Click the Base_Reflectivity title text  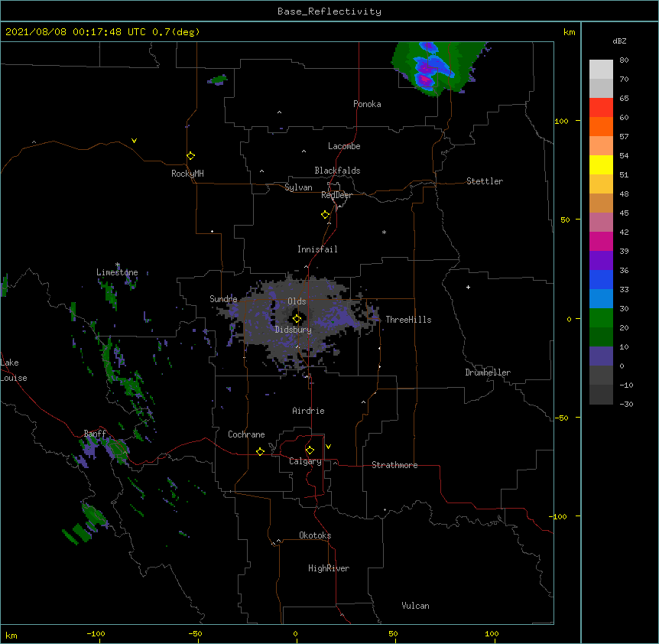(x=329, y=11)
